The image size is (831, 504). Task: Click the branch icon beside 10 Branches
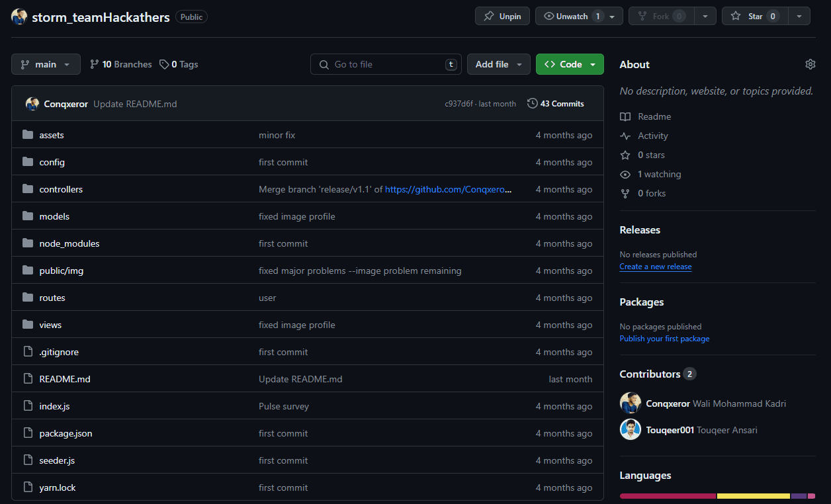[95, 64]
